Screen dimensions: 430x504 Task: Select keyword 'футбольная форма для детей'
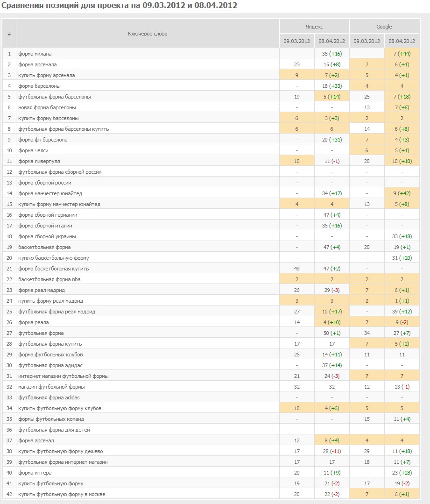[54, 430]
